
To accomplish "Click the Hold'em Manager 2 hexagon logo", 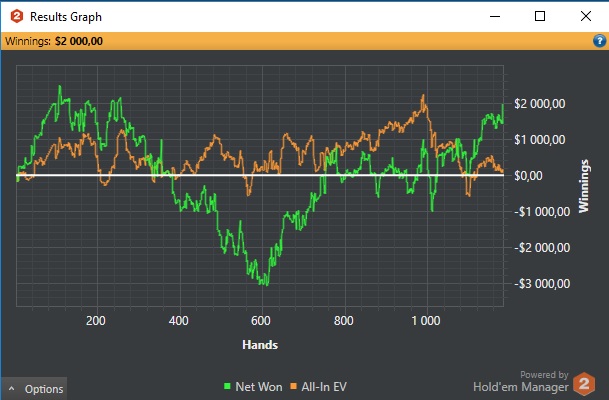I will 584,384.
